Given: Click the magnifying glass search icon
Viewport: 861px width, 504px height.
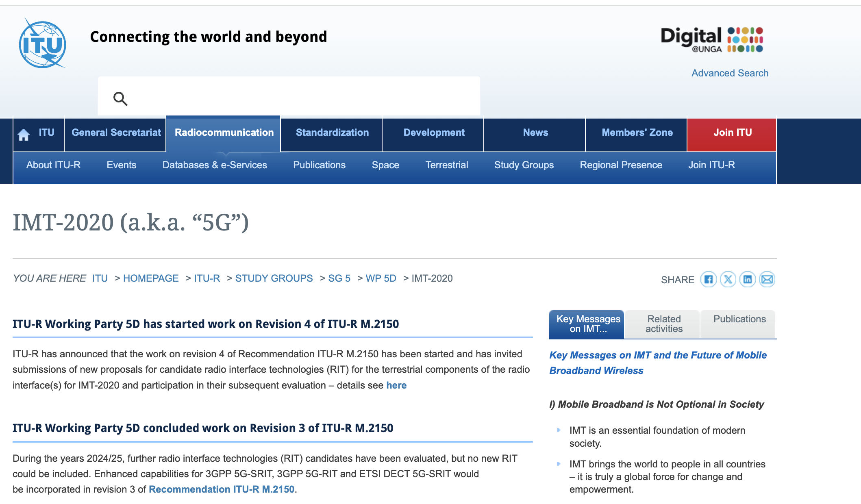Looking at the screenshot, I should 120,98.
